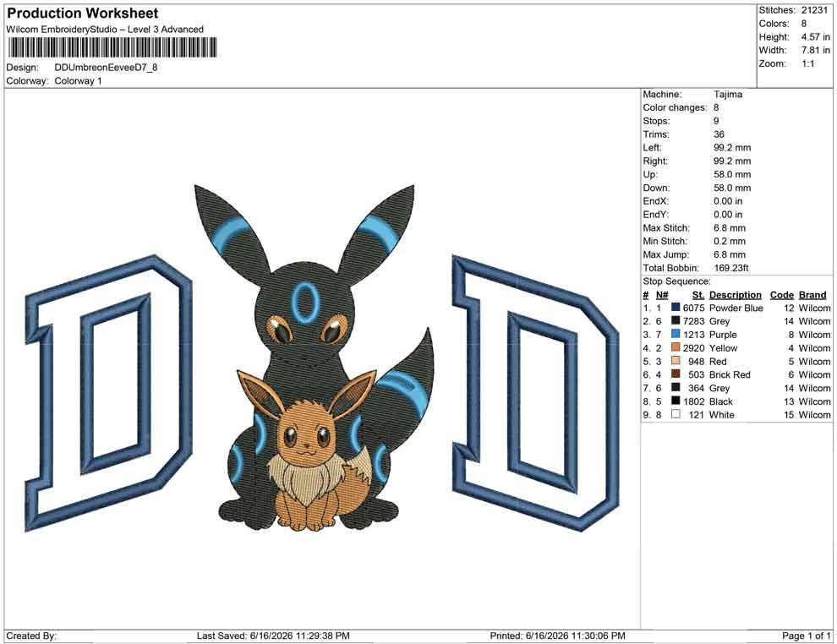This screenshot has height=644, width=837.
Task: Click the N# column header
Action: tap(662, 295)
